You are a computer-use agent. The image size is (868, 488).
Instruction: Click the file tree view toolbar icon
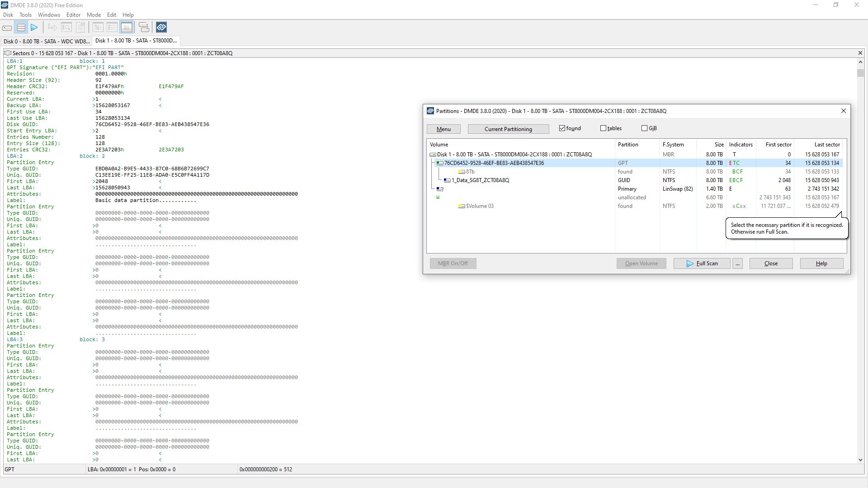coord(98,28)
